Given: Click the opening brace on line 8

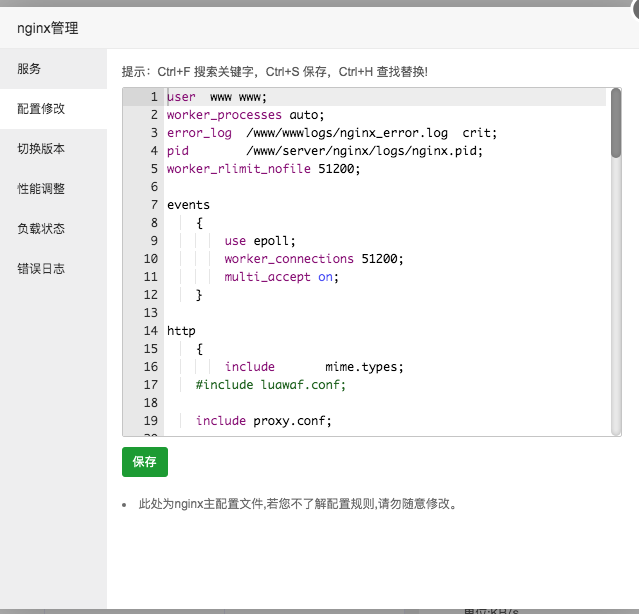Looking at the screenshot, I should (199, 223).
